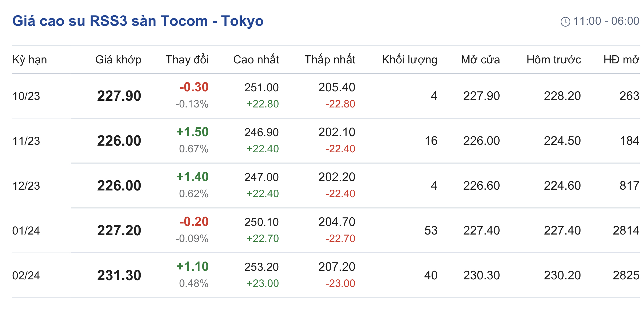This screenshot has height=317, width=644.
Task: Click the 231.30 matched price
Action: (x=119, y=275)
